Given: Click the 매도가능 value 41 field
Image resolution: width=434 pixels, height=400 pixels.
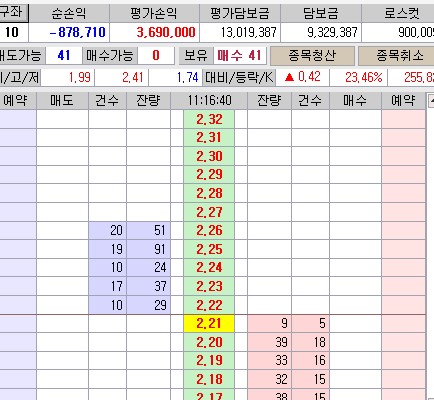Looking at the screenshot, I should pyautogui.click(x=64, y=56).
